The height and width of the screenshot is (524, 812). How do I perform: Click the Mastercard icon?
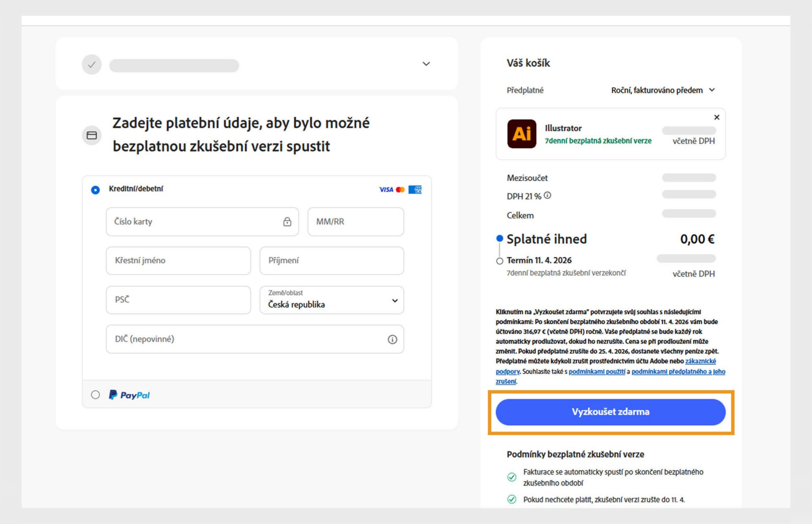[401, 189]
